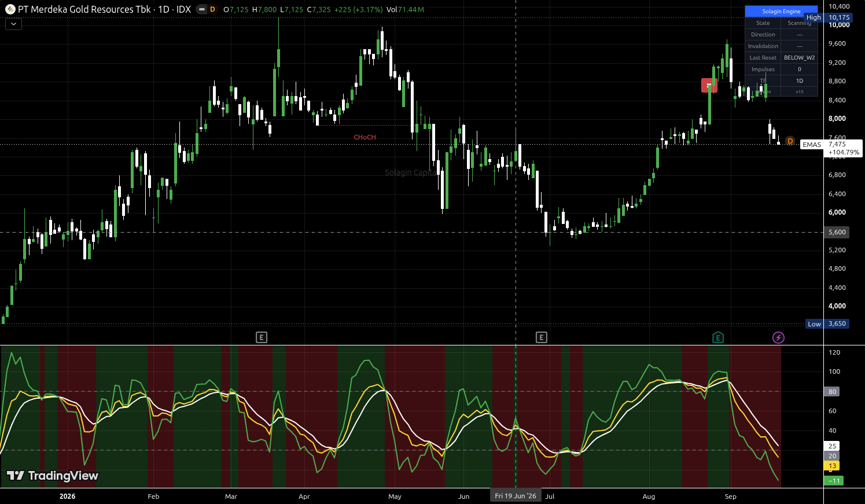This screenshot has width=865, height=504.
Task: Click the grey level label 20
Action: pos(832,456)
